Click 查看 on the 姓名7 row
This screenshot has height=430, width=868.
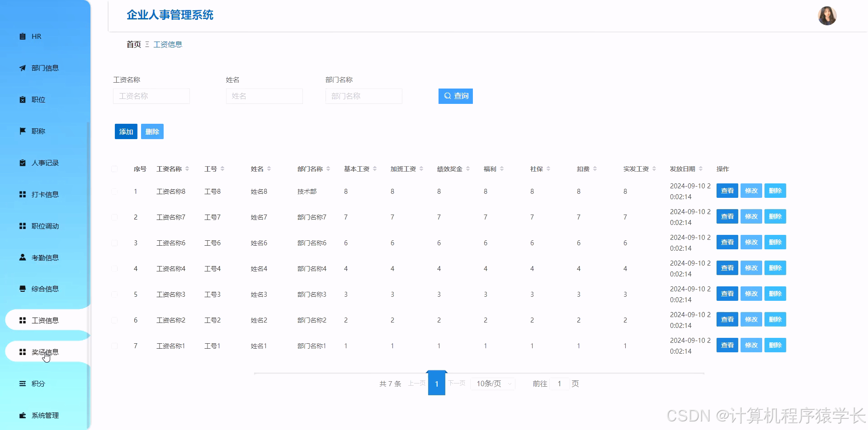click(x=726, y=216)
